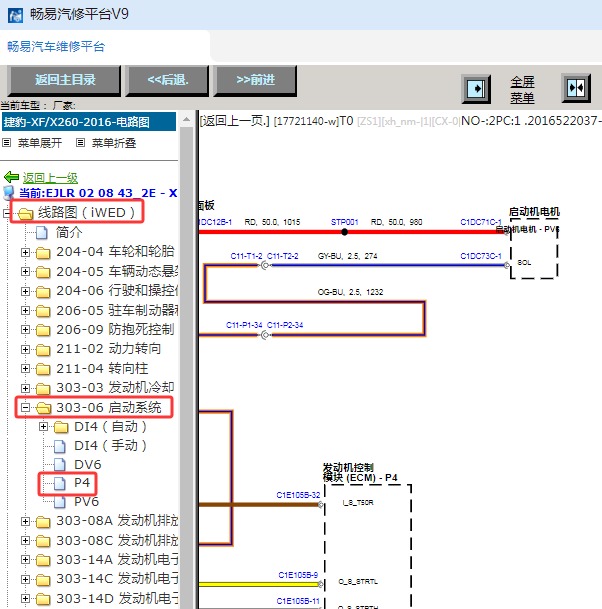Click the 返回上一级 link
The width and height of the screenshot is (602, 609).
pyautogui.click(x=50, y=177)
